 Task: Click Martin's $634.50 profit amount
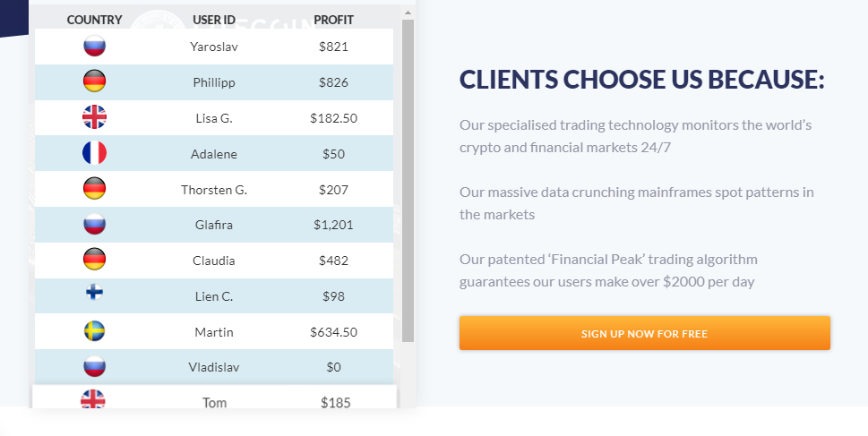pos(333,332)
